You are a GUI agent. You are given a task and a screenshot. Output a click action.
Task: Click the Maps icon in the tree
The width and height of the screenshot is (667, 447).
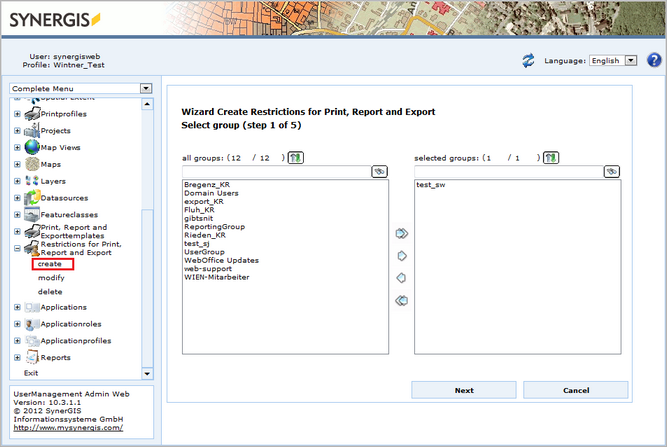[x=32, y=164]
